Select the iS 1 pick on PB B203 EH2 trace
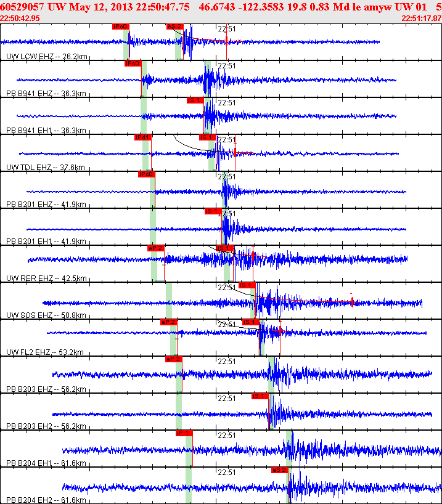 click(x=260, y=396)
